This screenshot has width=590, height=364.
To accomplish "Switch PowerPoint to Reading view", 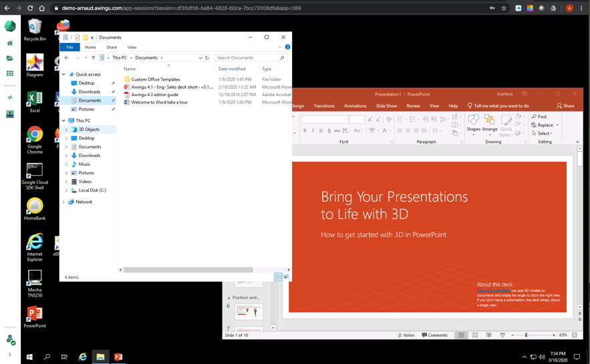I will tap(488, 335).
